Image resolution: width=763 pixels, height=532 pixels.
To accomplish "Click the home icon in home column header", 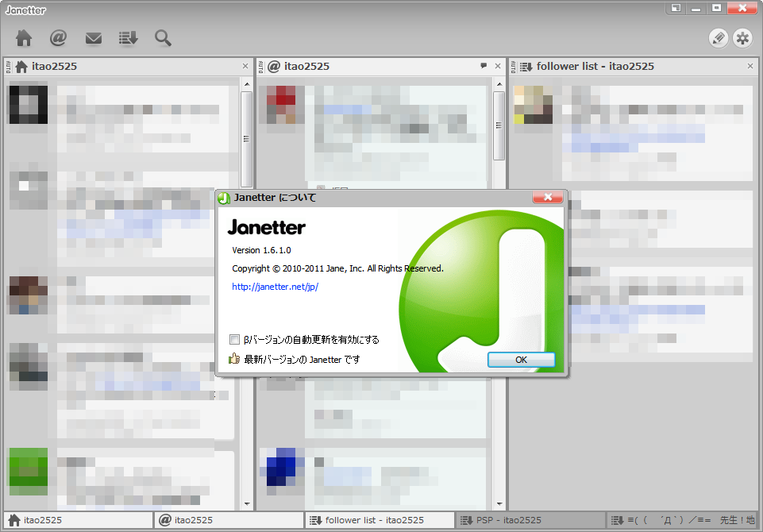I will click(21, 67).
